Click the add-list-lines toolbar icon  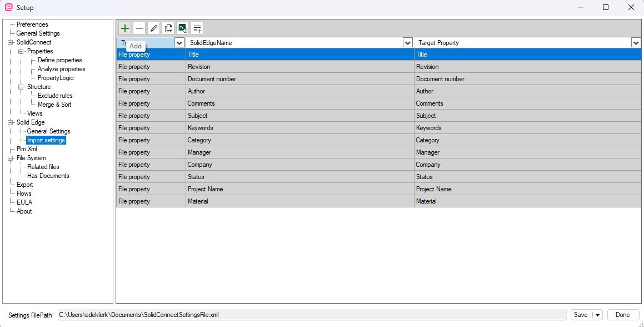197,28
